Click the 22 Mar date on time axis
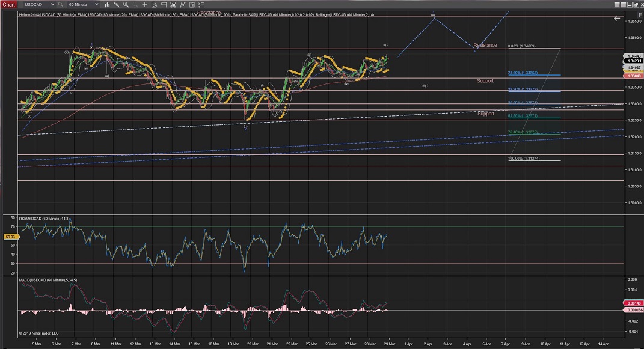644x349 pixels. coord(292,344)
